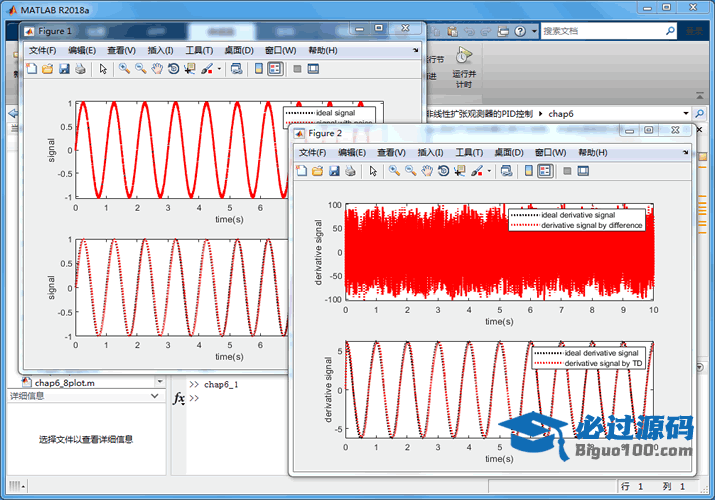Viewport: 715px width, 500px height.
Task: Click New Figure icon in Figure 1 toolbar
Action: [x=31, y=69]
